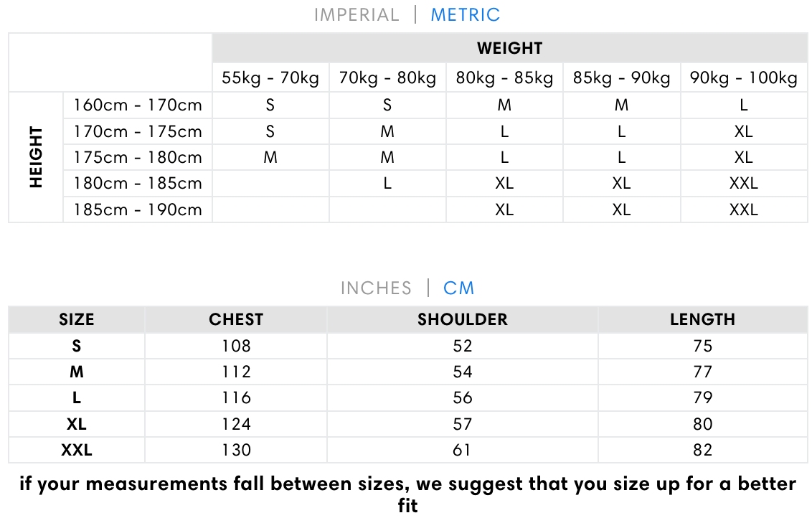The height and width of the screenshot is (518, 812).
Task: Select the 180cm - 185cm height row
Action: tap(138, 183)
